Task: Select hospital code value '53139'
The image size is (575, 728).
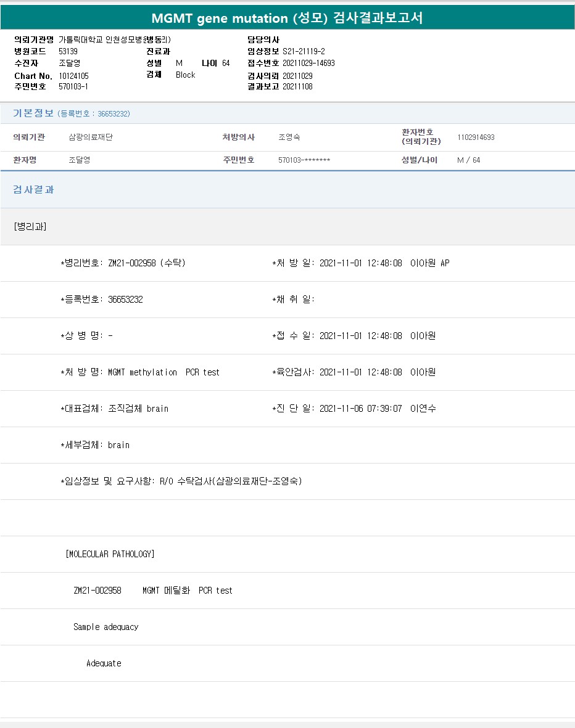Action: coord(68,52)
